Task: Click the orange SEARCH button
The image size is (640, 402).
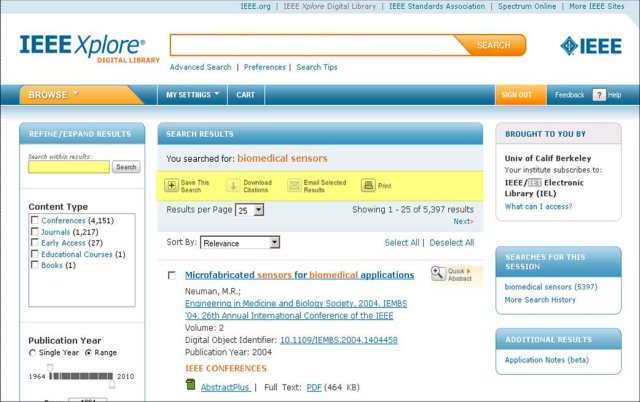Action: 493,45
